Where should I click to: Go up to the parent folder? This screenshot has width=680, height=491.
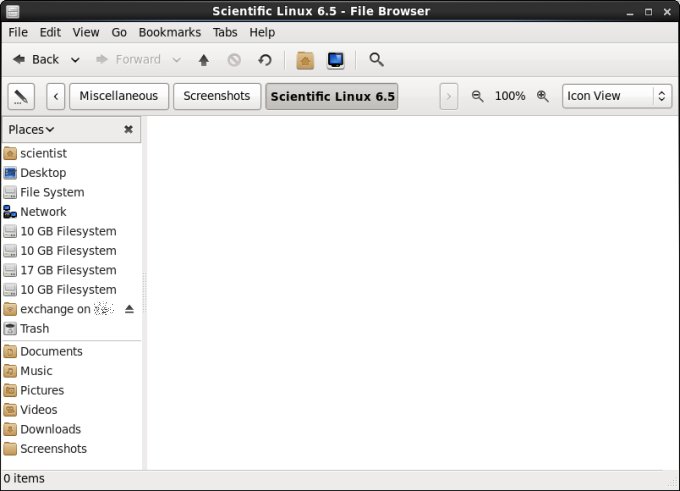[x=203, y=60]
